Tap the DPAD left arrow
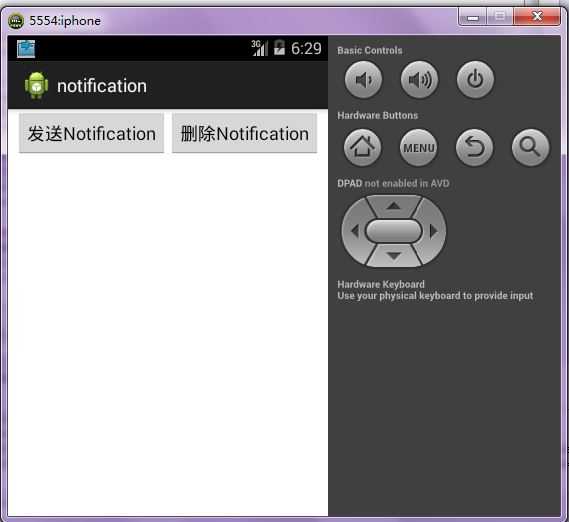Image resolution: width=569 pixels, height=522 pixels. click(x=354, y=231)
